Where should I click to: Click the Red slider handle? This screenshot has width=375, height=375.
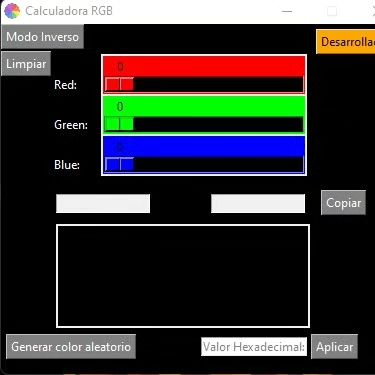[x=119, y=84]
